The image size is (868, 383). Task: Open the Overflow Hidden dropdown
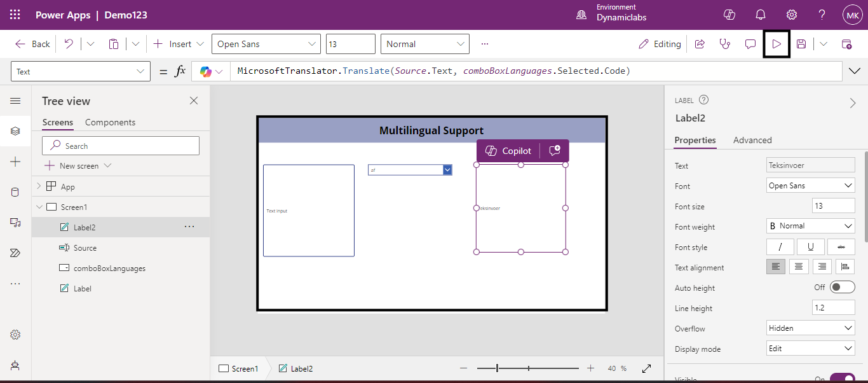[x=810, y=328]
